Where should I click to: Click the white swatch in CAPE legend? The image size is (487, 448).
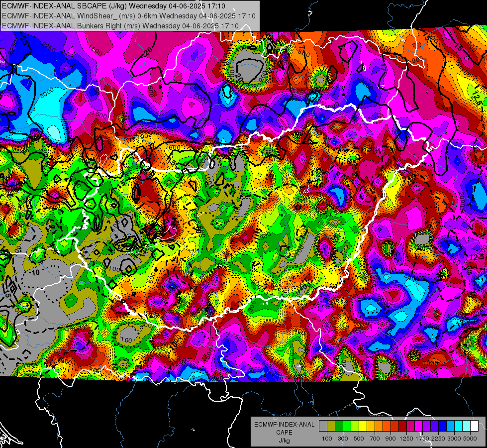point(475,426)
